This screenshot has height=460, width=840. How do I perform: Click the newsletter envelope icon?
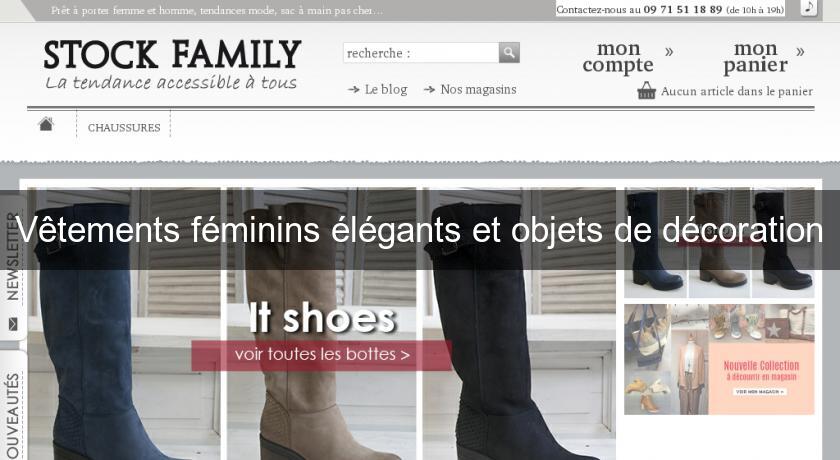tap(13, 324)
